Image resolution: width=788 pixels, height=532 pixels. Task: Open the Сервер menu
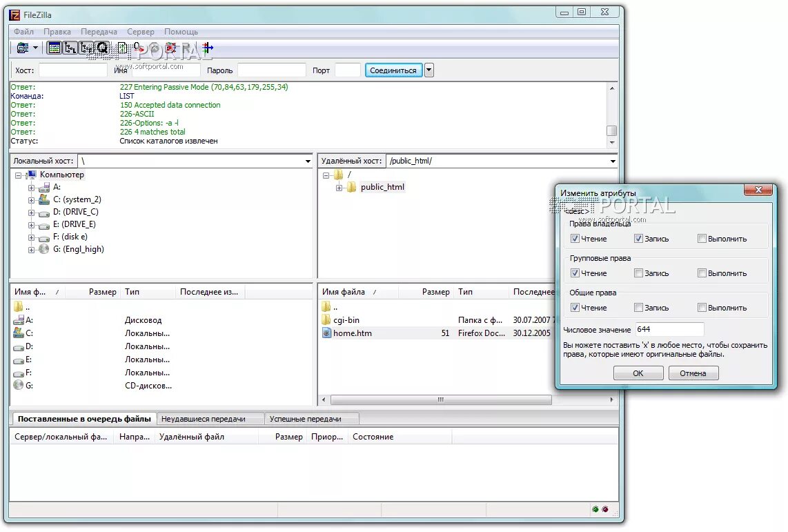click(141, 32)
